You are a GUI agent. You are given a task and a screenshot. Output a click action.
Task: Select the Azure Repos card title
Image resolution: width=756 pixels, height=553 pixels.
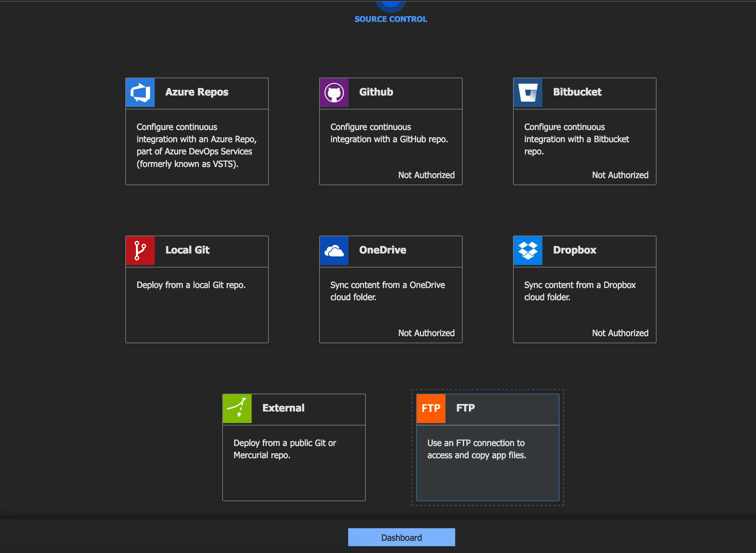(197, 92)
